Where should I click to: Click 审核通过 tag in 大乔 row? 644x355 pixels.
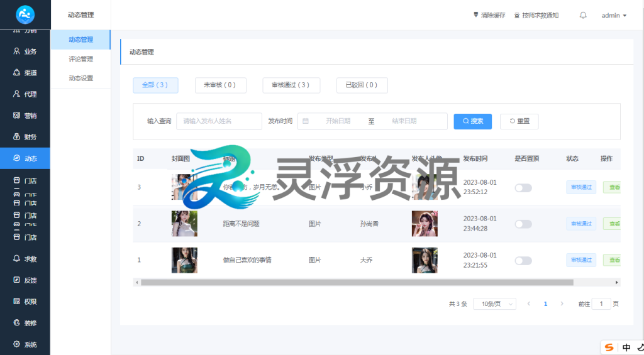point(581,259)
